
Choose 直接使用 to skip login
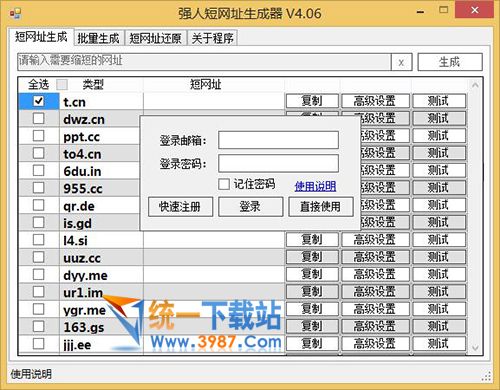click(x=320, y=207)
